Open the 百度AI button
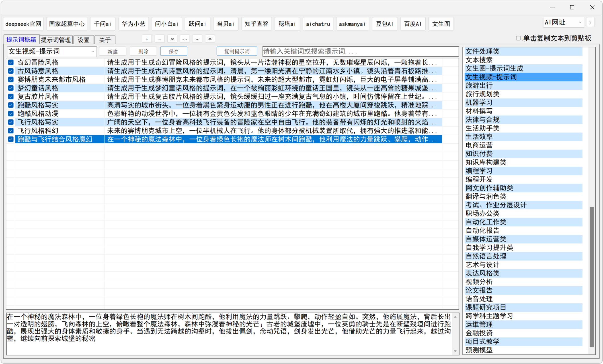603x364 pixels. (413, 24)
